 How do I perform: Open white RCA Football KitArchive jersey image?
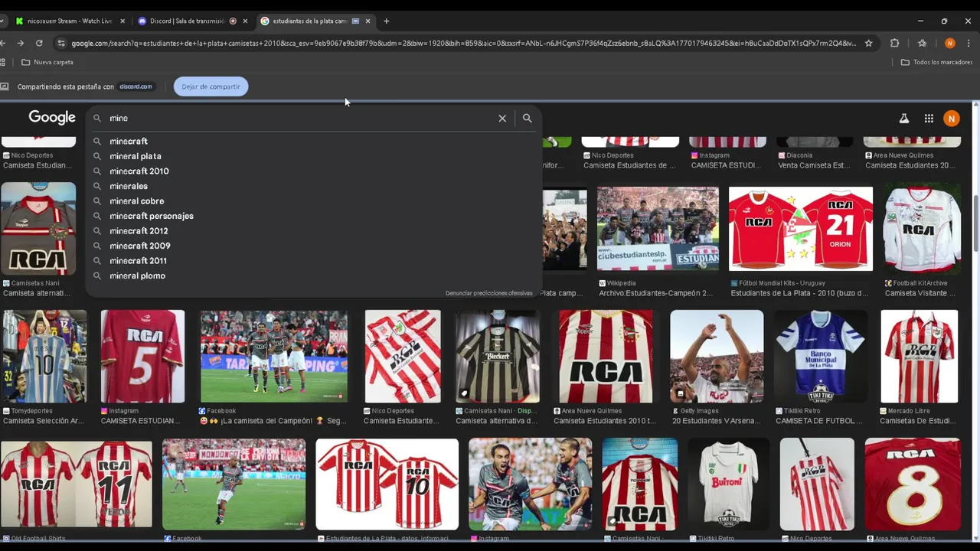tap(922, 229)
